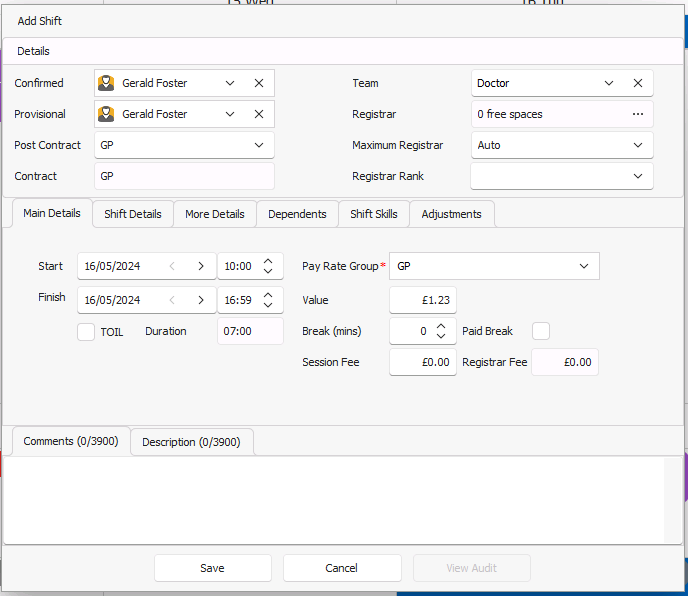Click the Value amount input field
The height and width of the screenshot is (596, 688).
pyautogui.click(x=422, y=300)
